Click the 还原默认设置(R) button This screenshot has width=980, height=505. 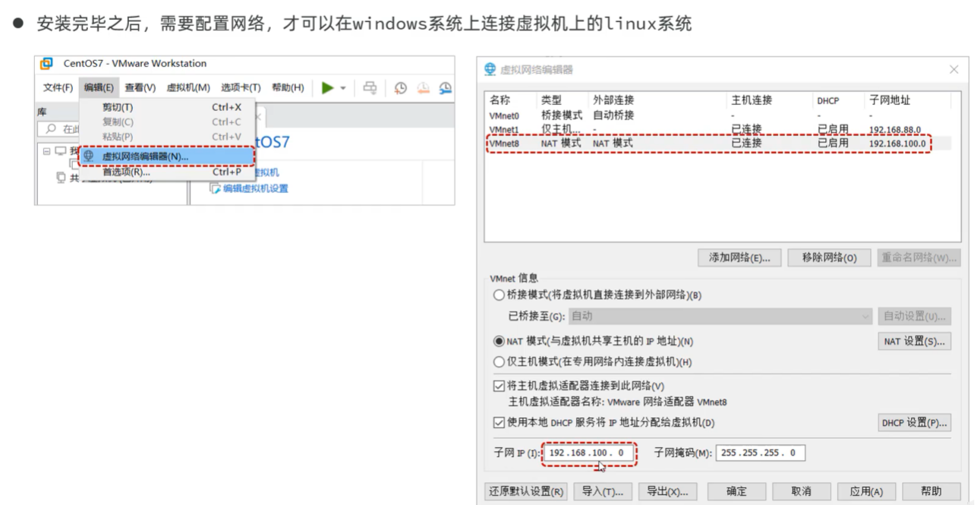(x=525, y=491)
